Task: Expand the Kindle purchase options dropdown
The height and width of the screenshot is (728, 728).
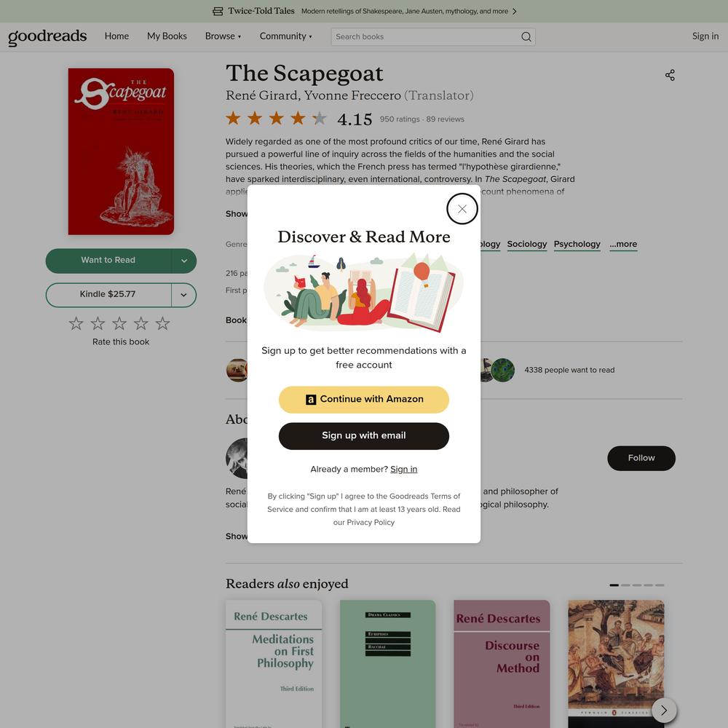Action: (x=184, y=295)
